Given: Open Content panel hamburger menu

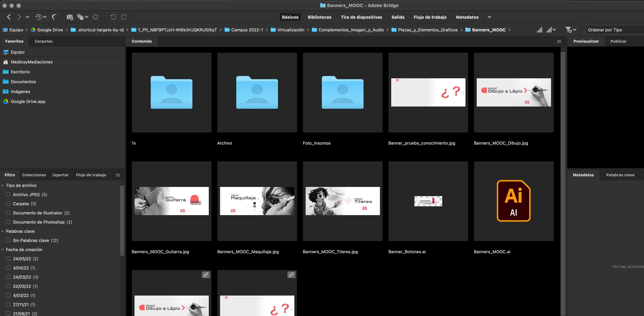Looking at the screenshot, I should [559, 41].
